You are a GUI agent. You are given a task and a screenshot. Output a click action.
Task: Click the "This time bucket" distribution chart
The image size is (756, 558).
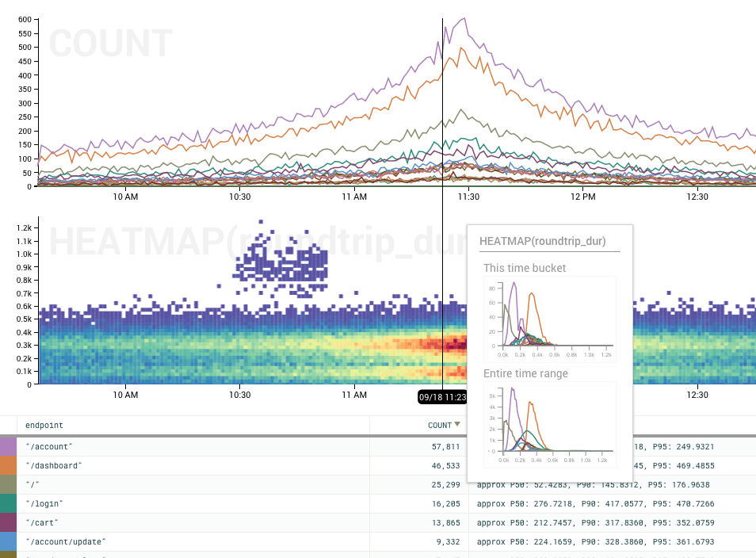pos(548,316)
